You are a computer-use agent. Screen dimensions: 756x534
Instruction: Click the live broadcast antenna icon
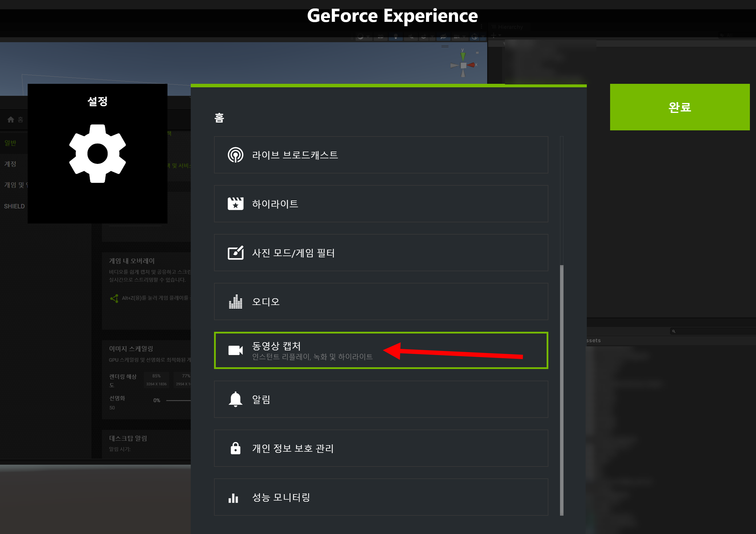tap(235, 155)
